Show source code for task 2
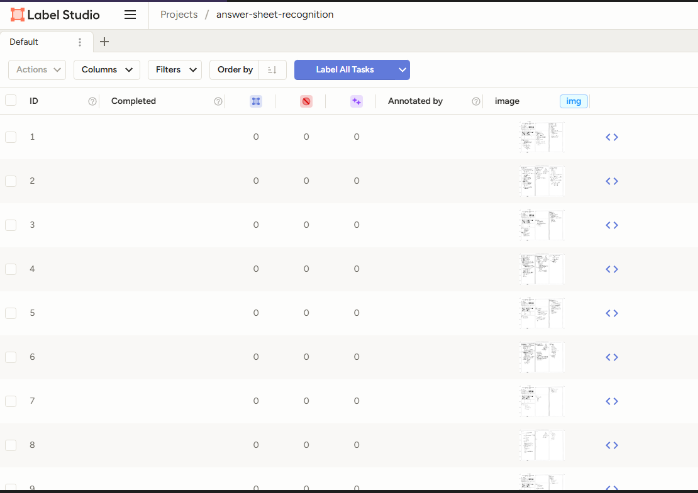Screen dimensions: 698x493 coord(612,181)
